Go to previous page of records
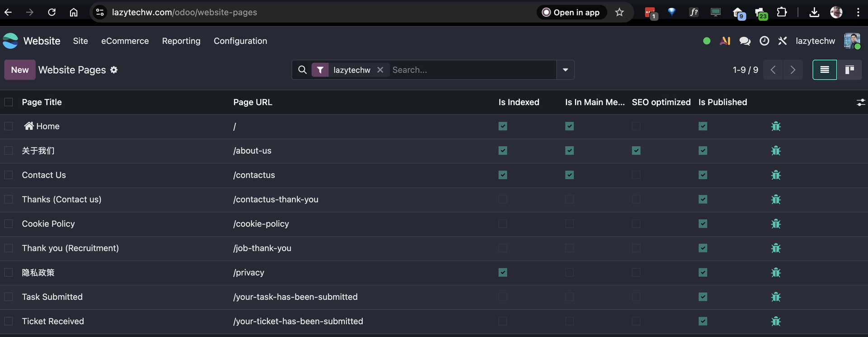This screenshot has width=868, height=337. 773,70
